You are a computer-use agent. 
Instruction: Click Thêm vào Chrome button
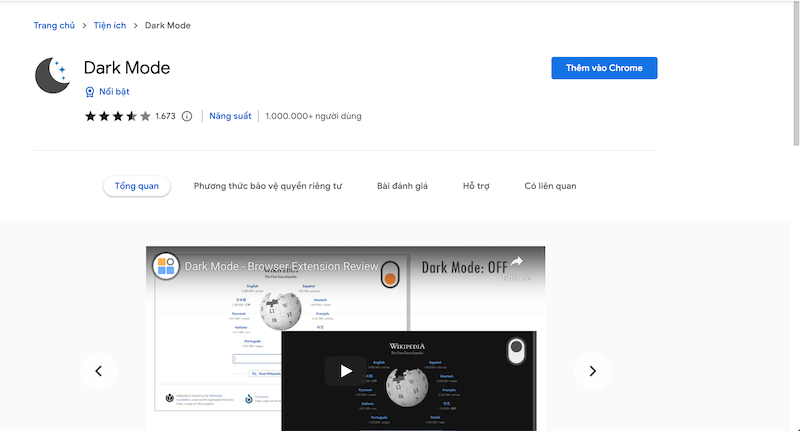tap(604, 68)
